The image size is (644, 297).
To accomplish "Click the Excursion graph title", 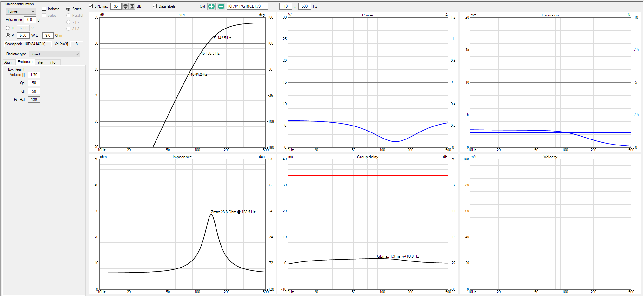I will pos(550,15).
